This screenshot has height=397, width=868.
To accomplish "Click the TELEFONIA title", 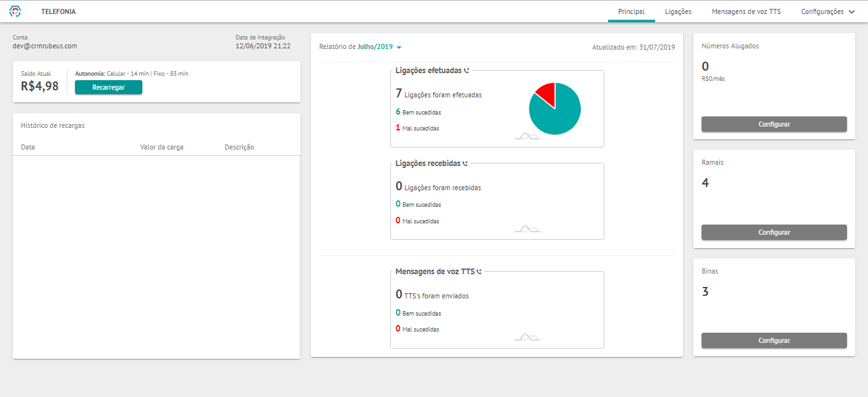I will click(58, 11).
